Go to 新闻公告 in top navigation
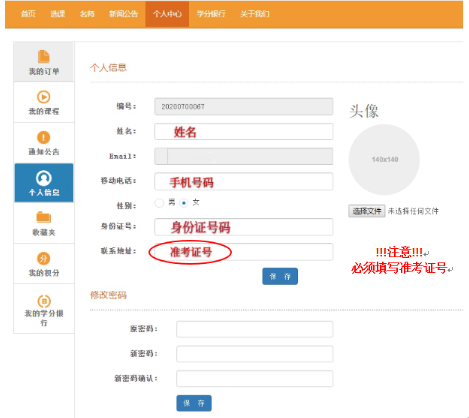Viewport: 469px width, 418px height. click(123, 14)
